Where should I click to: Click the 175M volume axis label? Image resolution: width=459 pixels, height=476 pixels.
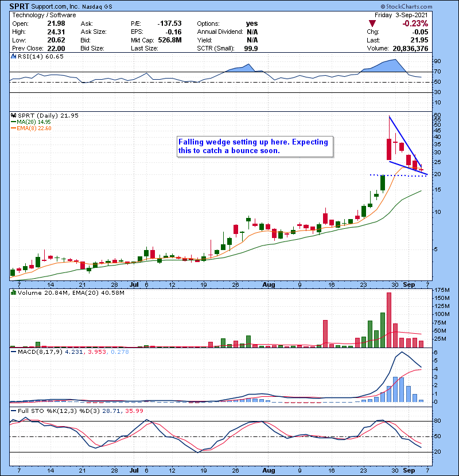tap(442, 290)
